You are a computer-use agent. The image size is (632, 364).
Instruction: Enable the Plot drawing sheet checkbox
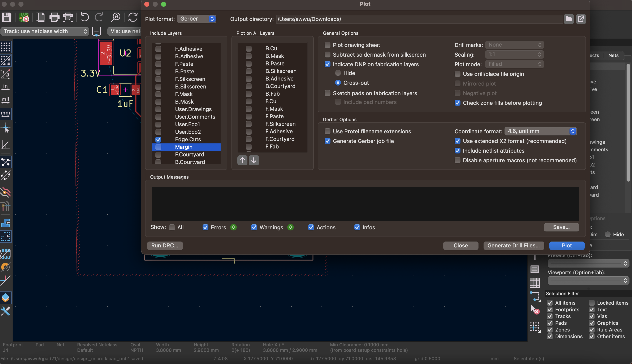coord(328,45)
